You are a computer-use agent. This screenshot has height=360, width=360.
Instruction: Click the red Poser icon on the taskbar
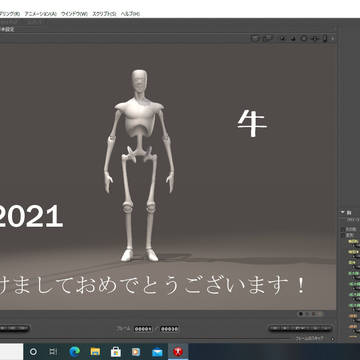(x=178, y=352)
